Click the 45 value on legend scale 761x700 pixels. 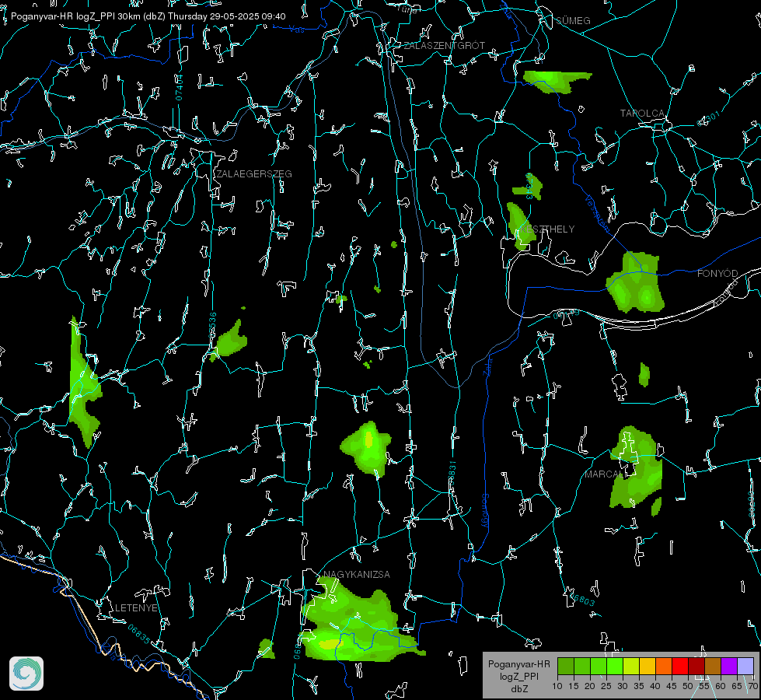[x=671, y=686]
